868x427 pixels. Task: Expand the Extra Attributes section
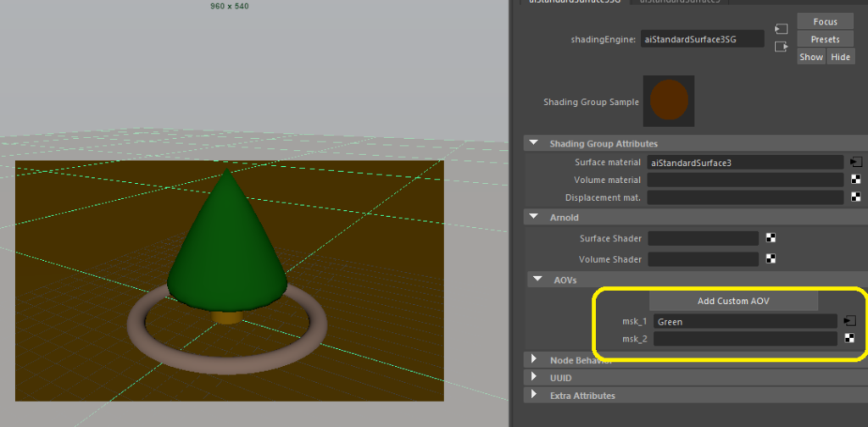point(534,395)
